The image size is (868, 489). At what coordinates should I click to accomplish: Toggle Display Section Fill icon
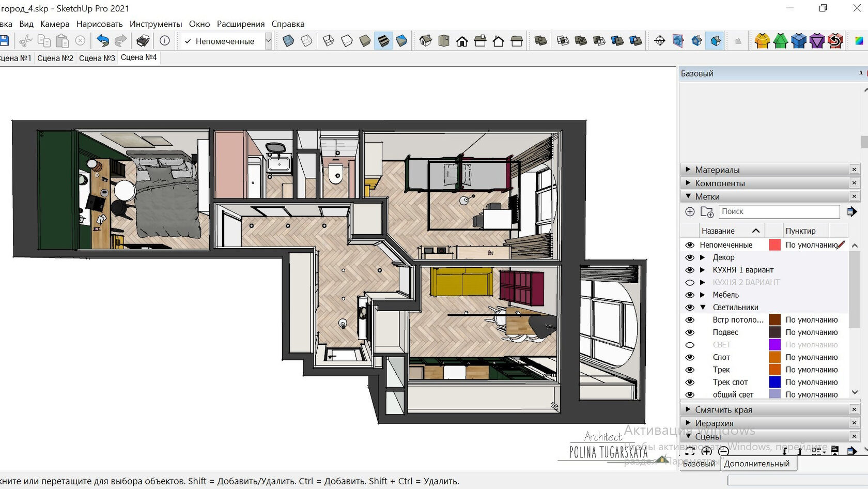pos(716,41)
